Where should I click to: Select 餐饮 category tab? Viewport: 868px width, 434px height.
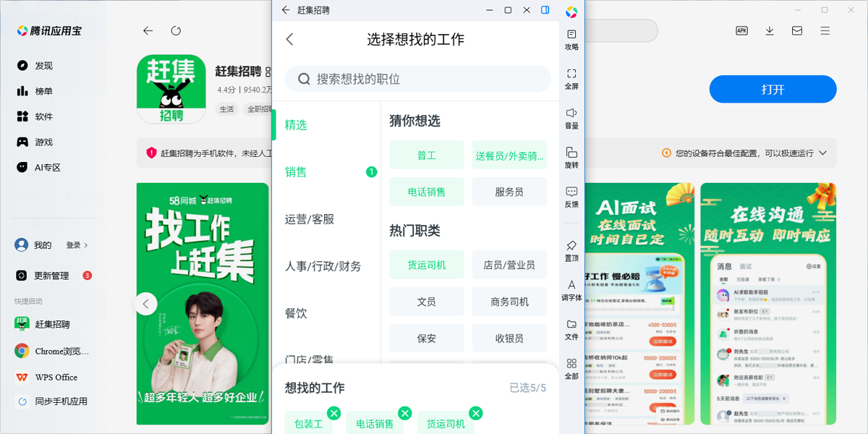tap(296, 313)
